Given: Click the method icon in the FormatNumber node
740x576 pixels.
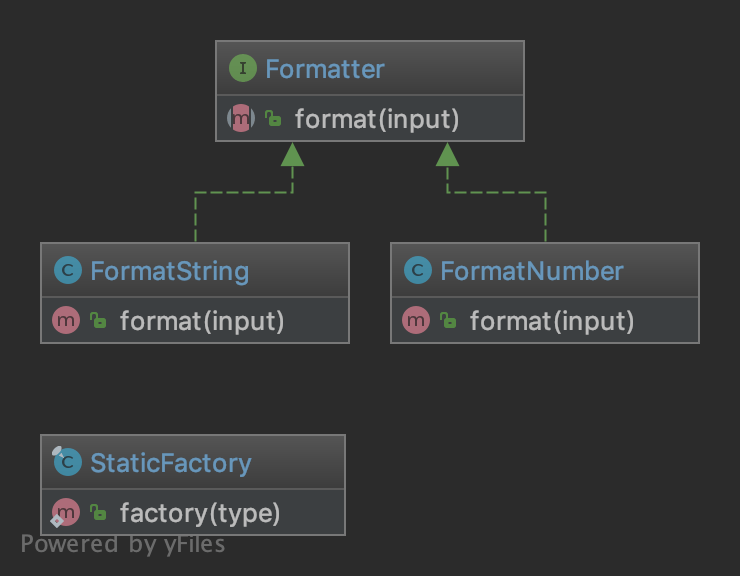Looking at the screenshot, I should [x=417, y=321].
